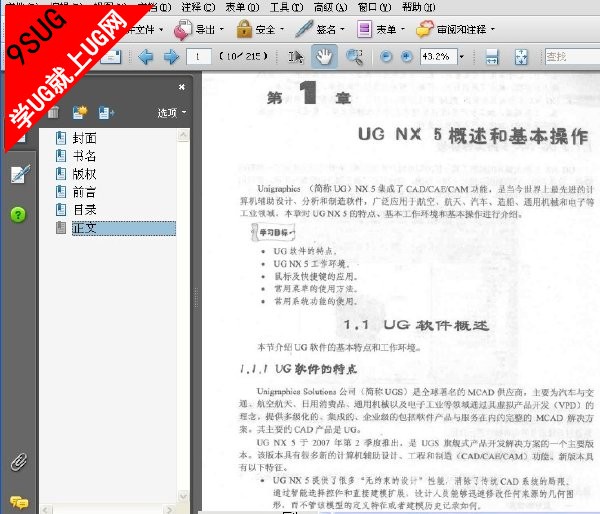The image size is (600, 514).
Task: Click the page number input field
Action: click(x=199, y=57)
